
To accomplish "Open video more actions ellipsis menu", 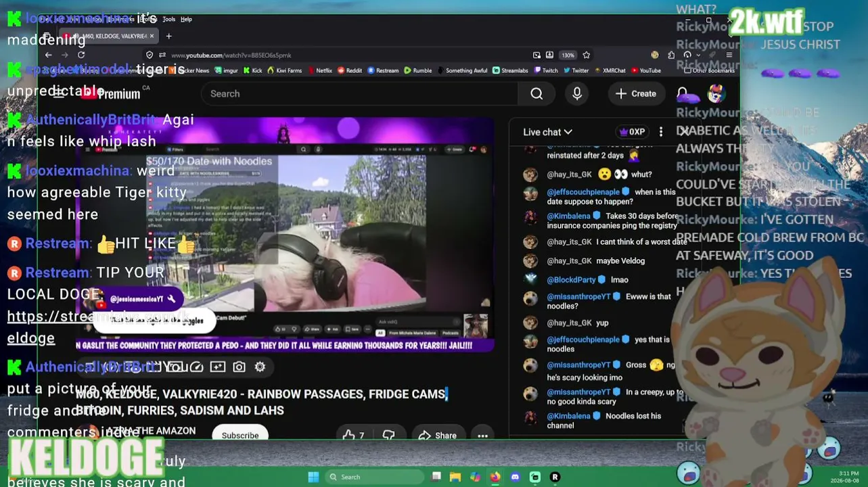I will [482, 436].
